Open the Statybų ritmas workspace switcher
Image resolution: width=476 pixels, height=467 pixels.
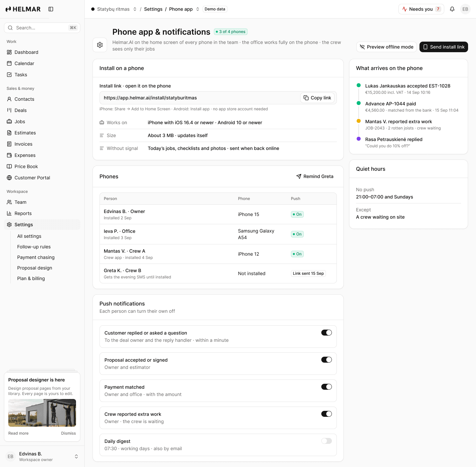point(114,9)
